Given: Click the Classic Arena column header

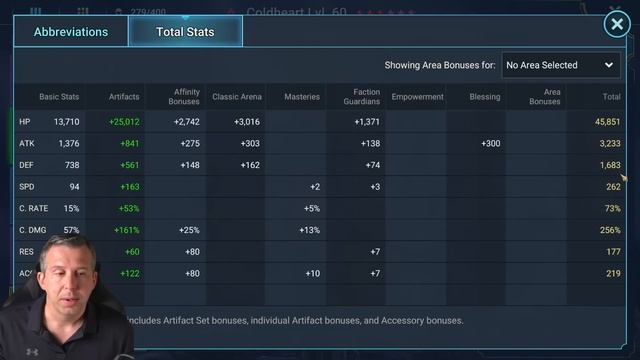Looking at the screenshot, I should 237,97.
